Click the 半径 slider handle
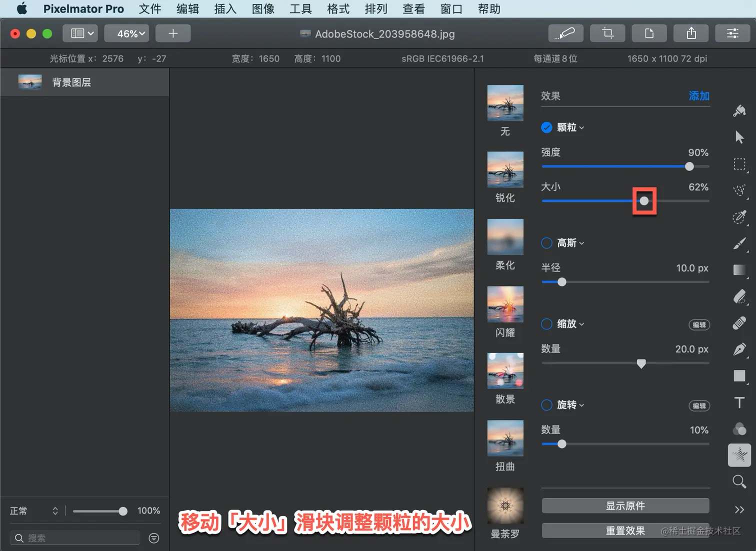Viewport: 756px width, 551px height. pos(562,282)
